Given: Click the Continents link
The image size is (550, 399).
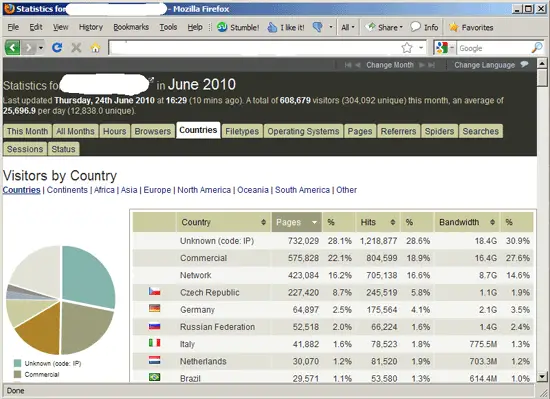Looking at the screenshot, I should (x=67, y=190).
